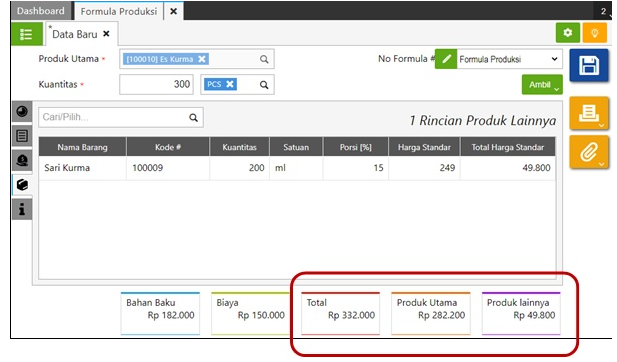The image size is (617, 362).
Task: Open the green list menu icon
Action: pos(26,34)
